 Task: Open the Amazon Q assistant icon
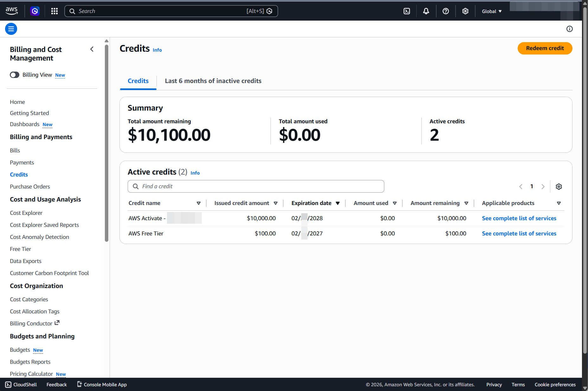[35, 11]
